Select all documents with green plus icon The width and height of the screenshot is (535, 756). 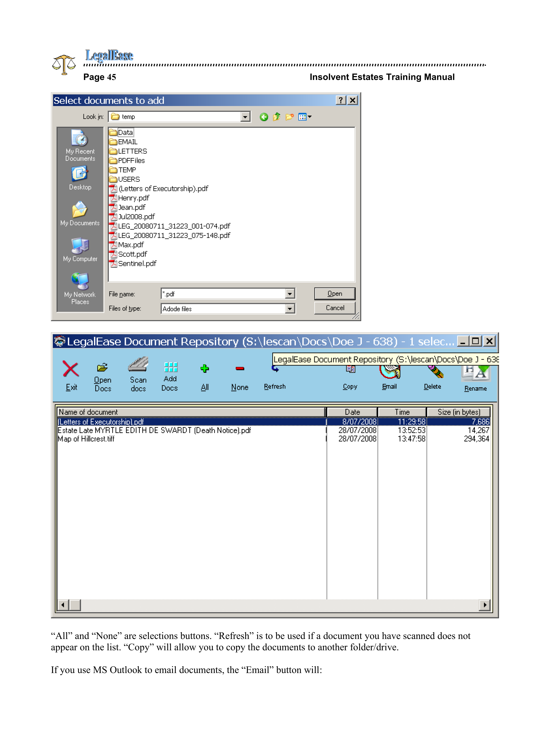[x=205, y=369]
